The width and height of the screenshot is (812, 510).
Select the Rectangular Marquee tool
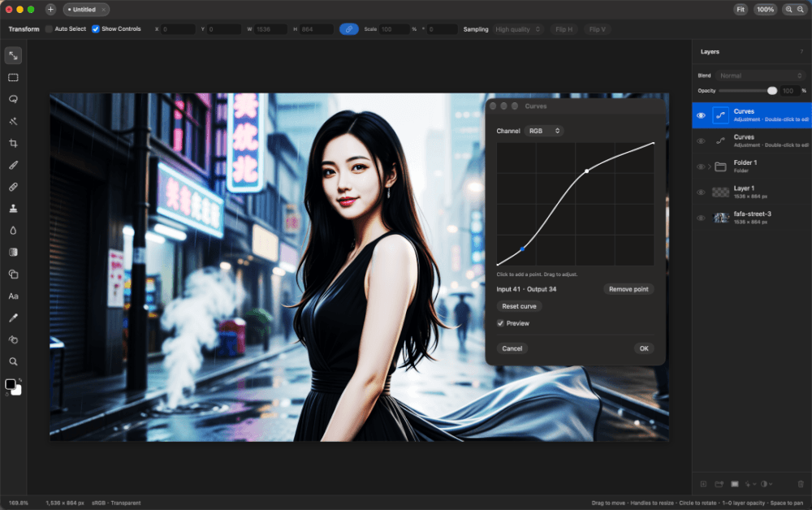[x=13, y=78]
